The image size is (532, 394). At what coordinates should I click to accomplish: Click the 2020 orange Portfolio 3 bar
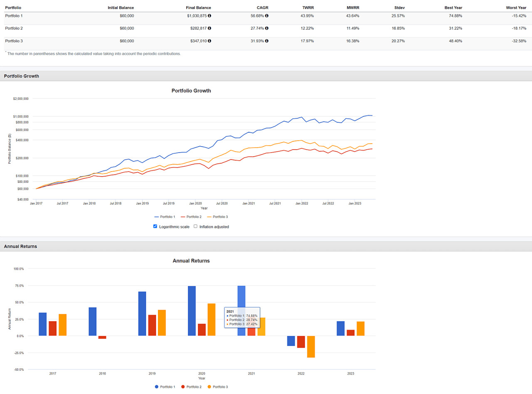[212, 320]
